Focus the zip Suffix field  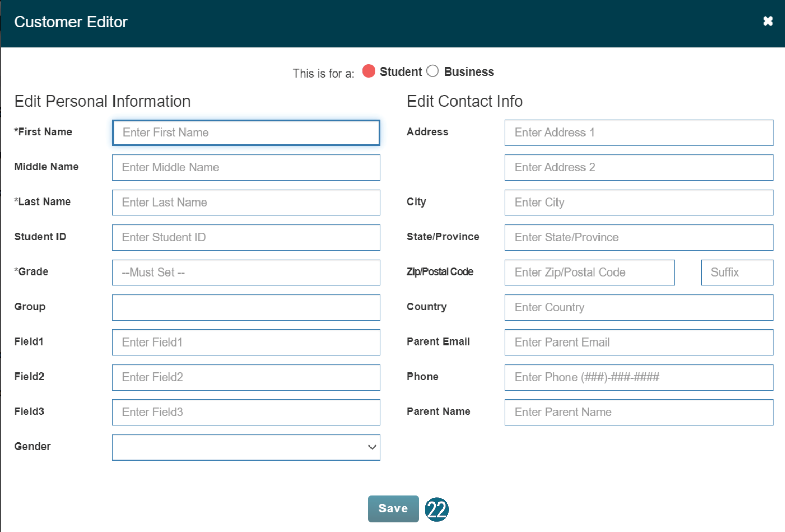click(x=736, y=272)
